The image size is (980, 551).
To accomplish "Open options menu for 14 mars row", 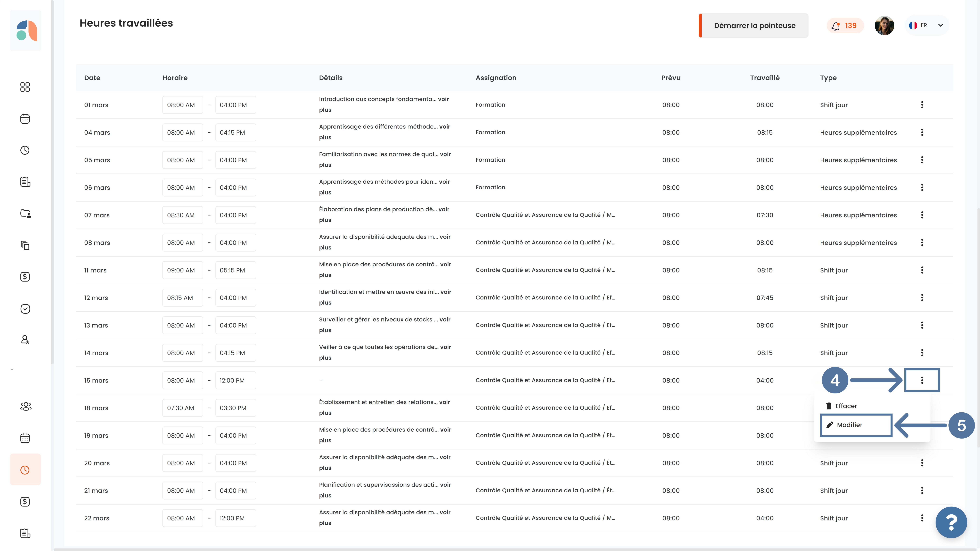I will pyautogui.click(x=922, y=353).
